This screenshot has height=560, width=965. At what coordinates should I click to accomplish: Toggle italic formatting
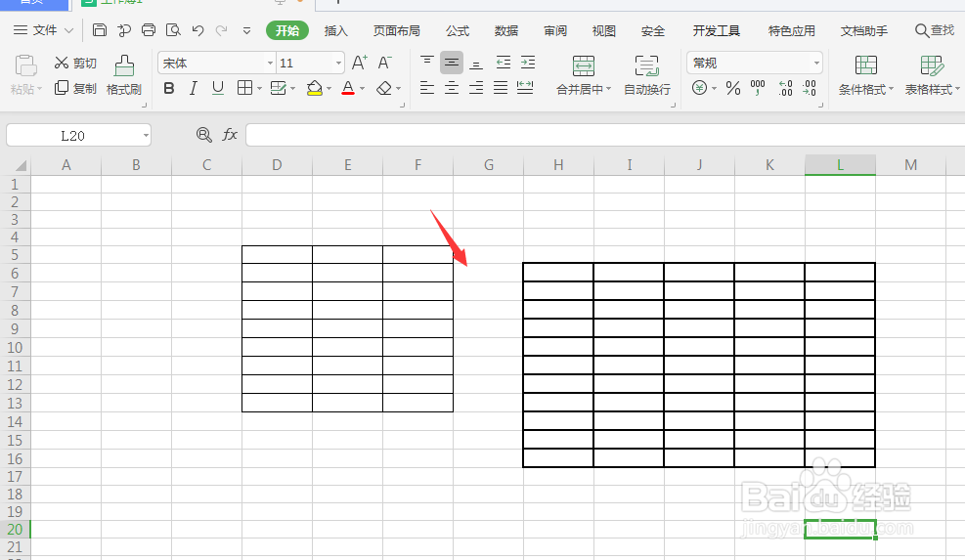(194, 89)
